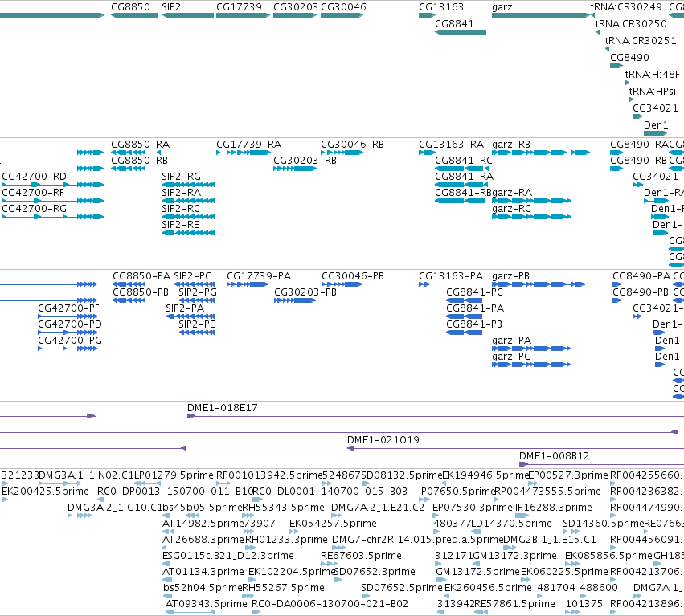684x616 pixels.
Task: Open the 101375 EST feature
Action: click(572, 612)
